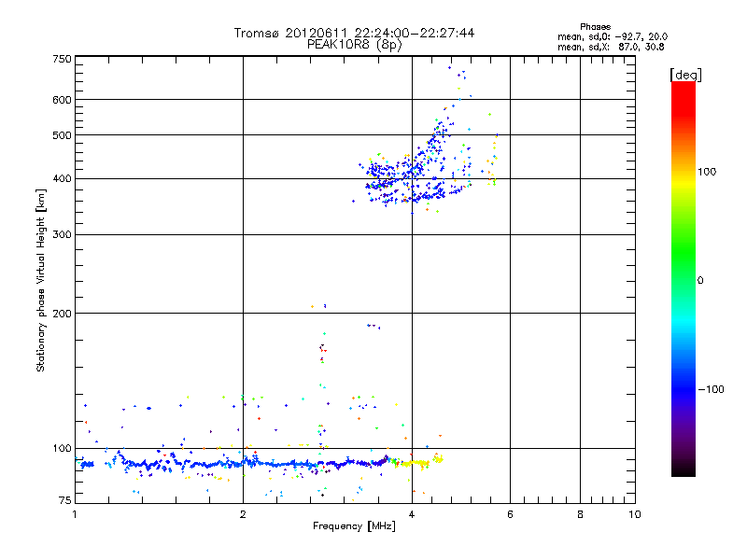The width and height of the screenshot is (747, 560).
Task: Click the subtitle 'PEAK10R8 (8p)'
Action: pyautogui.click(x=354, y=45)
